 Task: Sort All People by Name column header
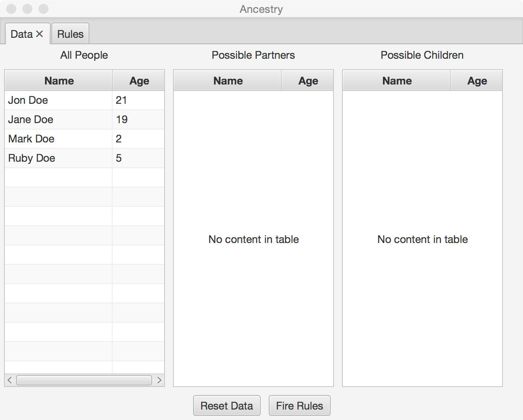point(59,80)
